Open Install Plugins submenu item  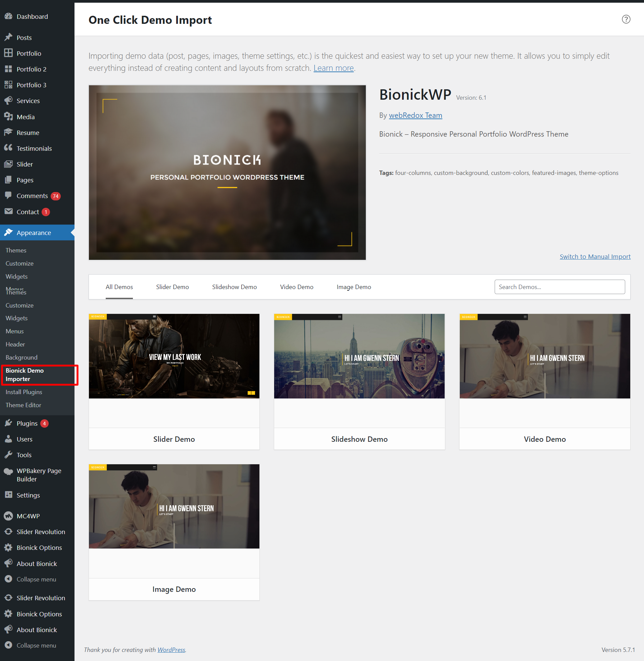(24, 392)
